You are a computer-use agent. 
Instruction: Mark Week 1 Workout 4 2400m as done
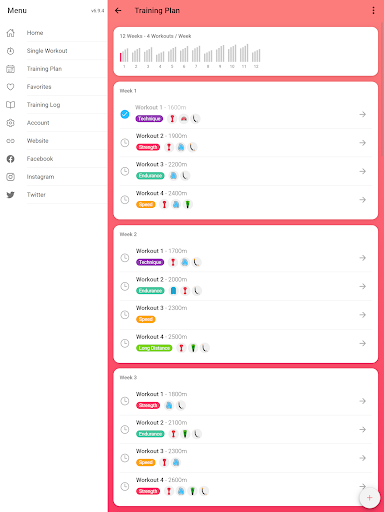click(x=125, y=200)
